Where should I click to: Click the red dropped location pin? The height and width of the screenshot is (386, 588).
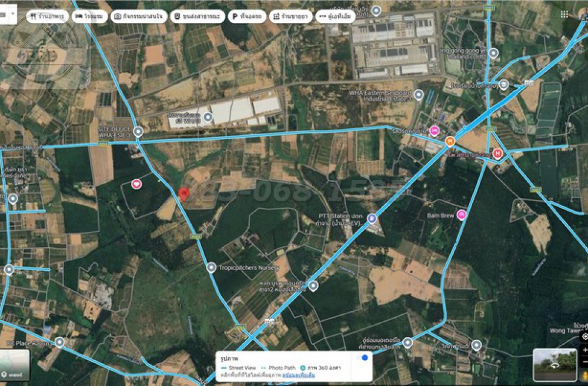(183, 194)
